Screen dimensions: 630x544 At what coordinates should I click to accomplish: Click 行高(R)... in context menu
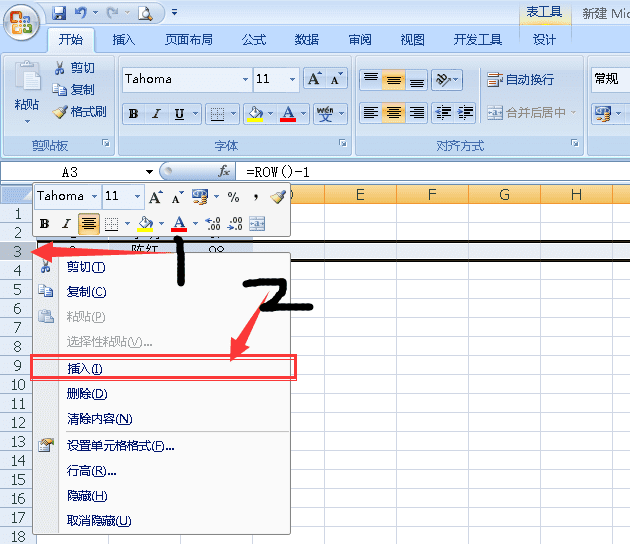(x=162, y=470)
